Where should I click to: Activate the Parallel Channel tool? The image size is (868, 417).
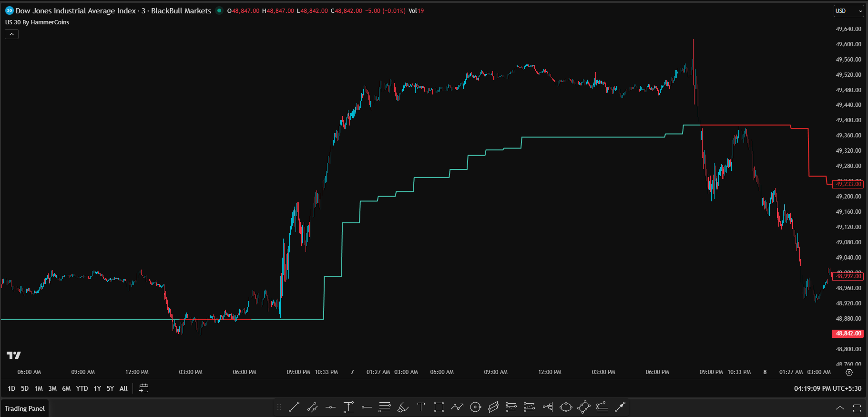[x=493, y=407]
